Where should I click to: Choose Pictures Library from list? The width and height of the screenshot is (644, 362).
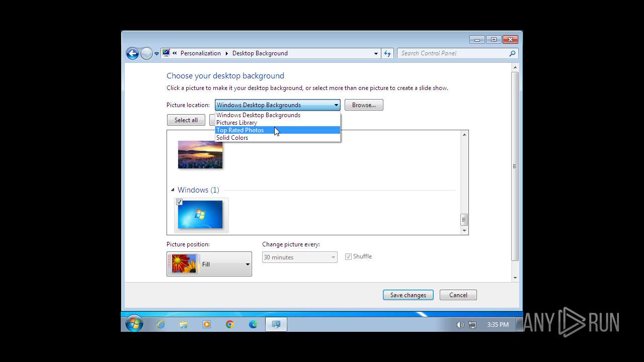pos(278,123)
